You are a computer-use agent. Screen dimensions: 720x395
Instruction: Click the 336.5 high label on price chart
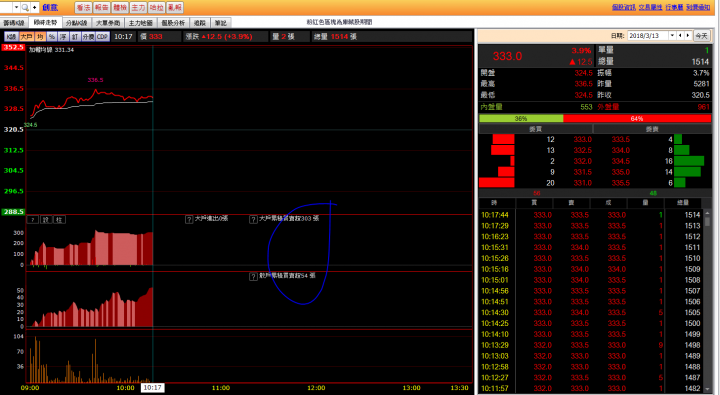tap(96, 80)
